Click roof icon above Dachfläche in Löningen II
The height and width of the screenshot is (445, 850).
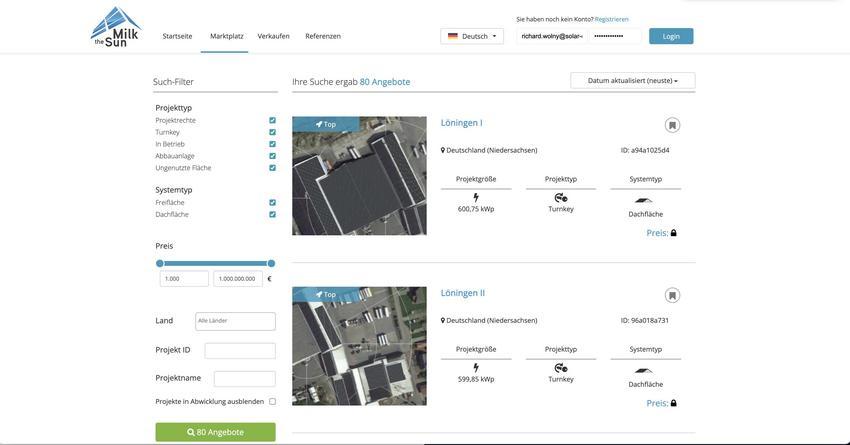[643, 371]
